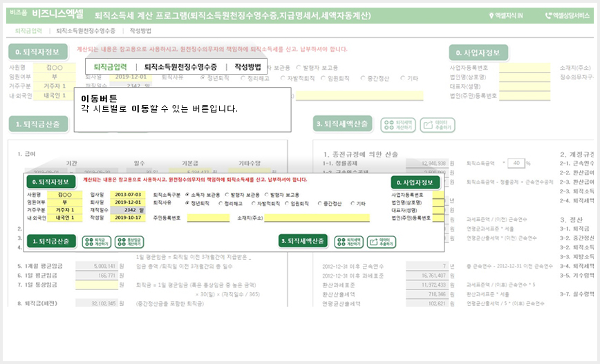Open the 엑셀지식IN link in the header
600x364 pixels.
tap(506, 16)
